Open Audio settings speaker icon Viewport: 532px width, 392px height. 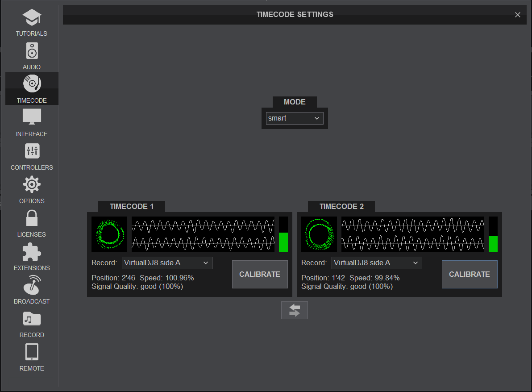point(32,51)
